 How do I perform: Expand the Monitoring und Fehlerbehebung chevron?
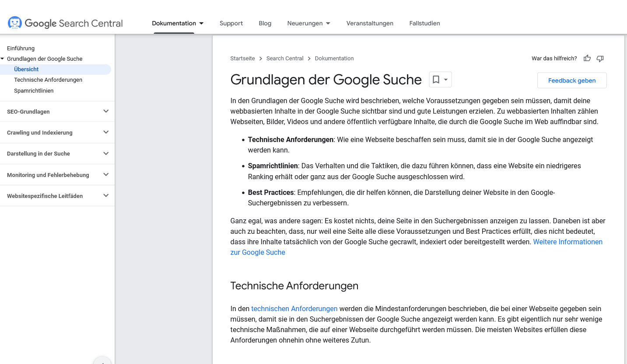coord(105,175)
